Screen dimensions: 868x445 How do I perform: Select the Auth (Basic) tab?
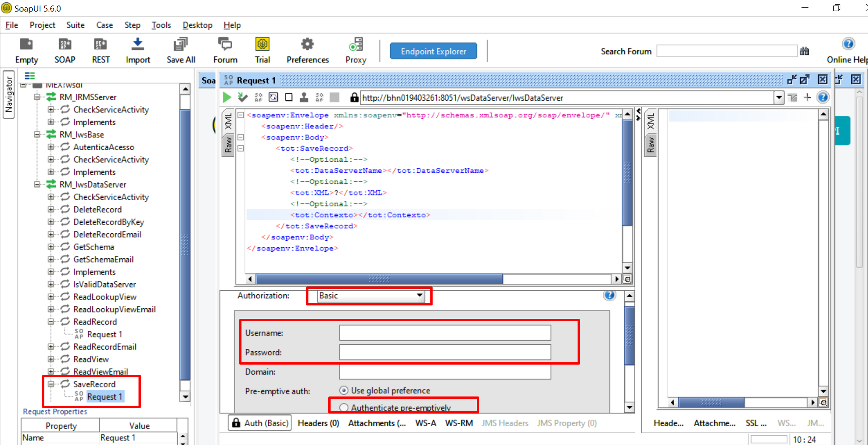(260, 423)
